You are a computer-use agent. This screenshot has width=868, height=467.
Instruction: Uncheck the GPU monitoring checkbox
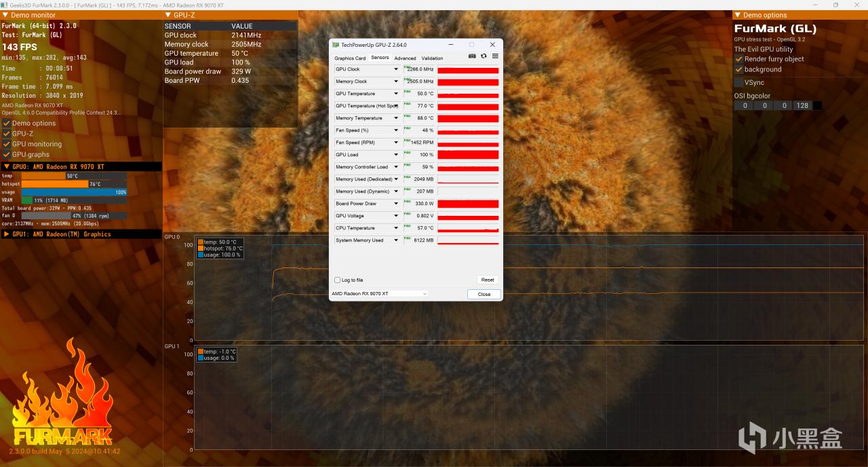pos(6,144)
